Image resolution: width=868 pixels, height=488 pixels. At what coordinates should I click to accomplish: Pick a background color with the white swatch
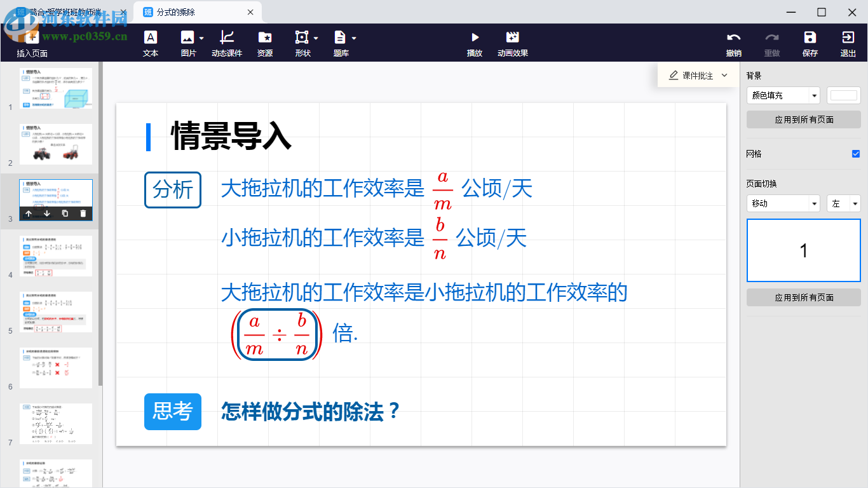843,95
